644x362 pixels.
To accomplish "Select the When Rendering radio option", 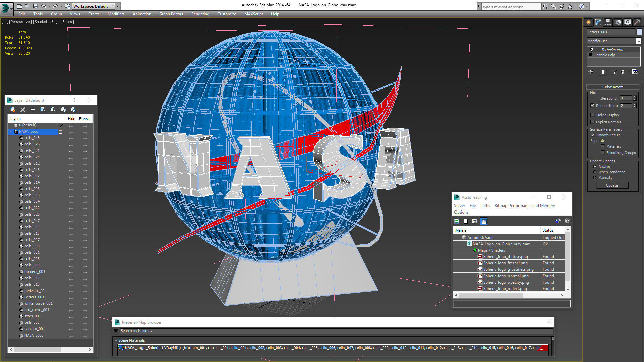I will click(x=595, y=172).
